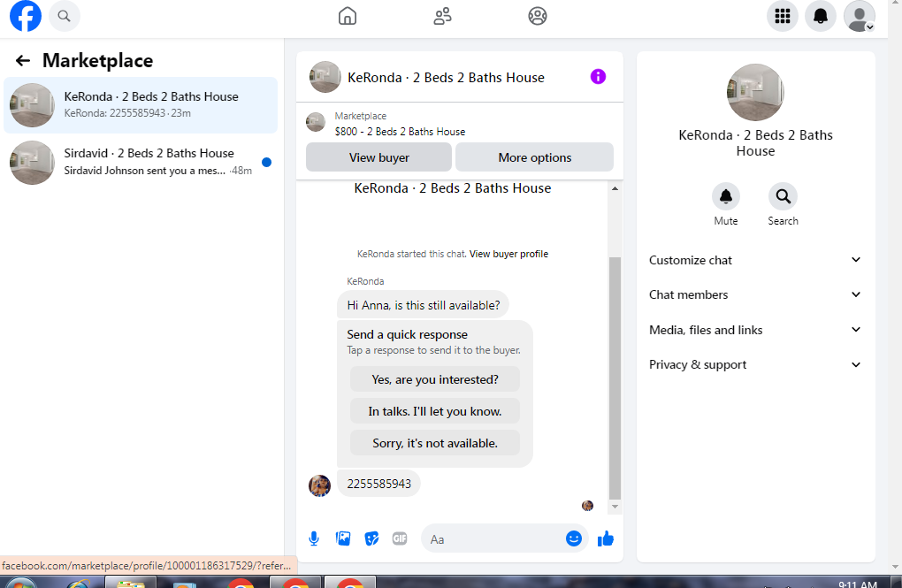This screenshot has width=902, height=588.
Task: Click the More options button
Action: [534, 157]
